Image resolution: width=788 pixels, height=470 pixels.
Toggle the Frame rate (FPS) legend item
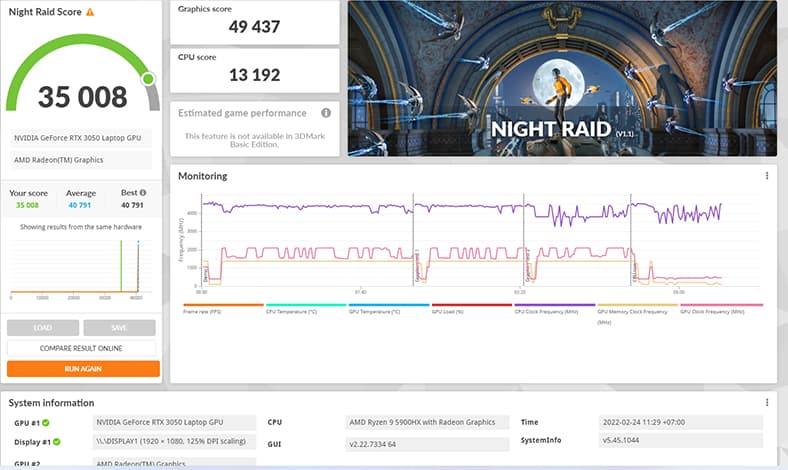[x=223, y=308]
